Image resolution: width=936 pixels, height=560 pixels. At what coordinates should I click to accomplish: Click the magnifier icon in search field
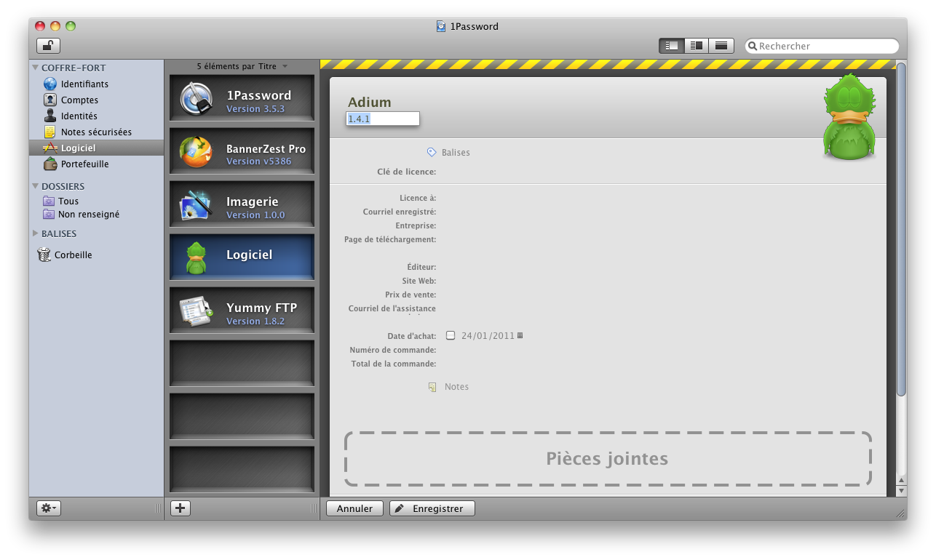[x=753, y=46]
